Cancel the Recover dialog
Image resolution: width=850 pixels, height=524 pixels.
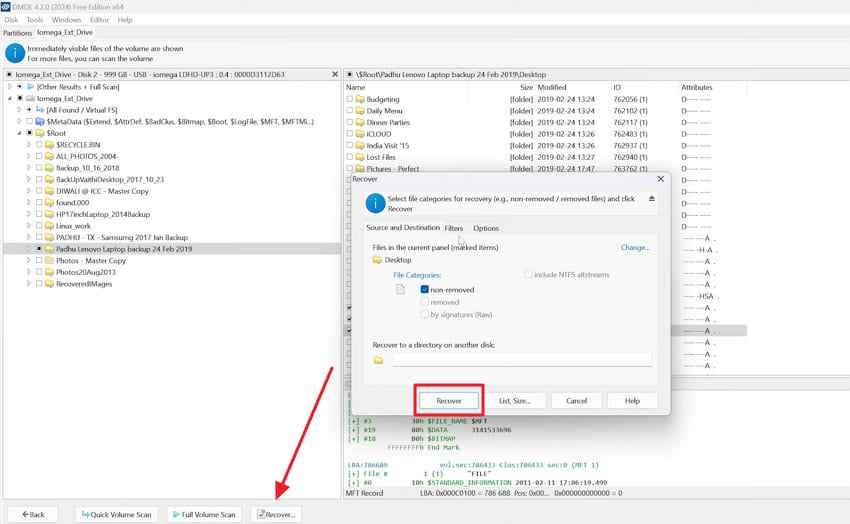[x=576, y=401]
